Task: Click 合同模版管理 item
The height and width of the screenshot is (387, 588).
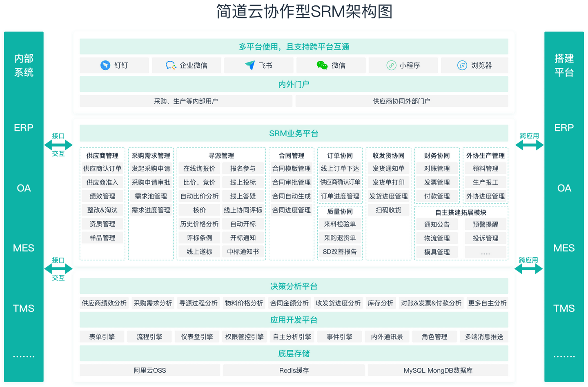Action: pyautogui.click(x=292, y=169)
